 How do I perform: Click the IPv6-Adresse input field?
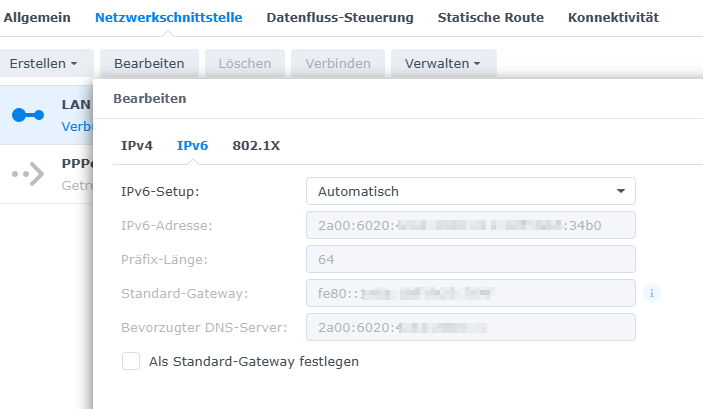tap(470, 225)
